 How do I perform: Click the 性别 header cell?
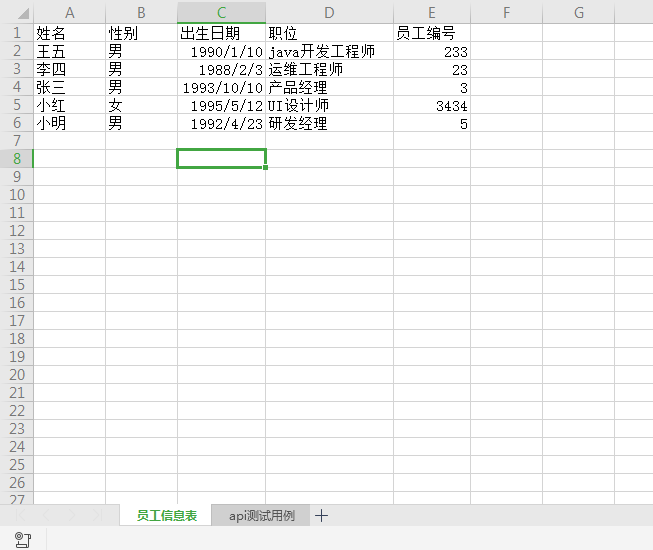[x=142, y=33]
